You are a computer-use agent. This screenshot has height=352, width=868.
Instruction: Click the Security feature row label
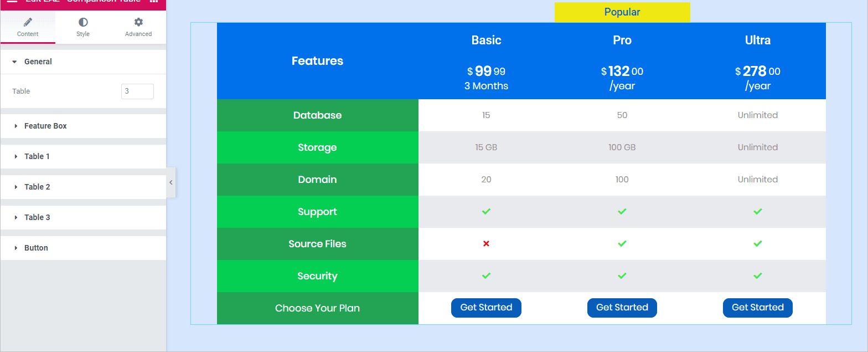pyautogui.click(x=317, y=276)
